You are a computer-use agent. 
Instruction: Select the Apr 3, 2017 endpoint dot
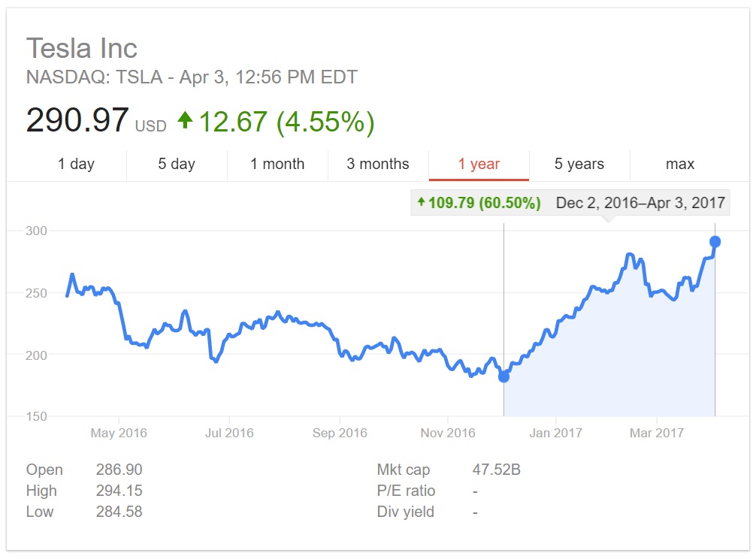coord(715,241)
